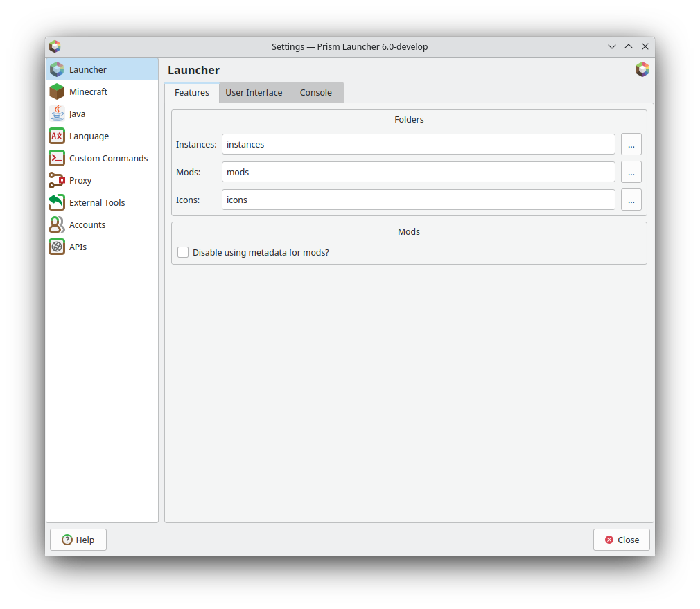Open the Console tab

[x=315, y=92]
